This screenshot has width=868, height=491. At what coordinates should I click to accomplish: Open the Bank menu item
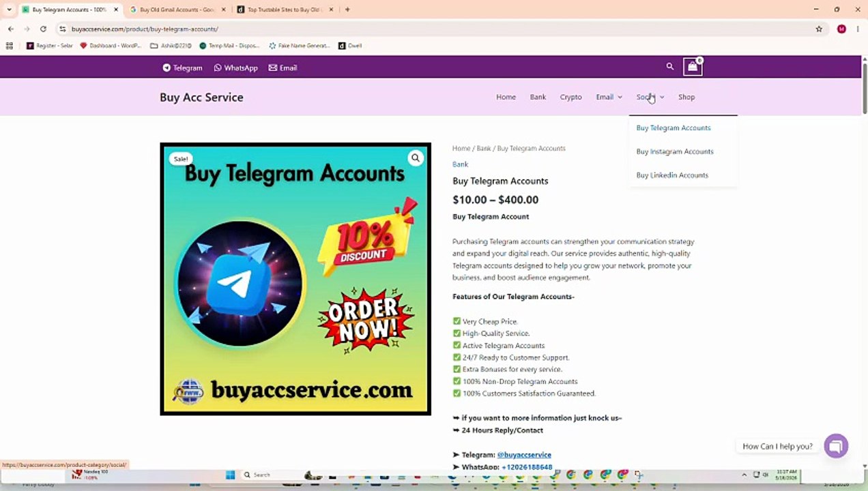tap(538, 97)
